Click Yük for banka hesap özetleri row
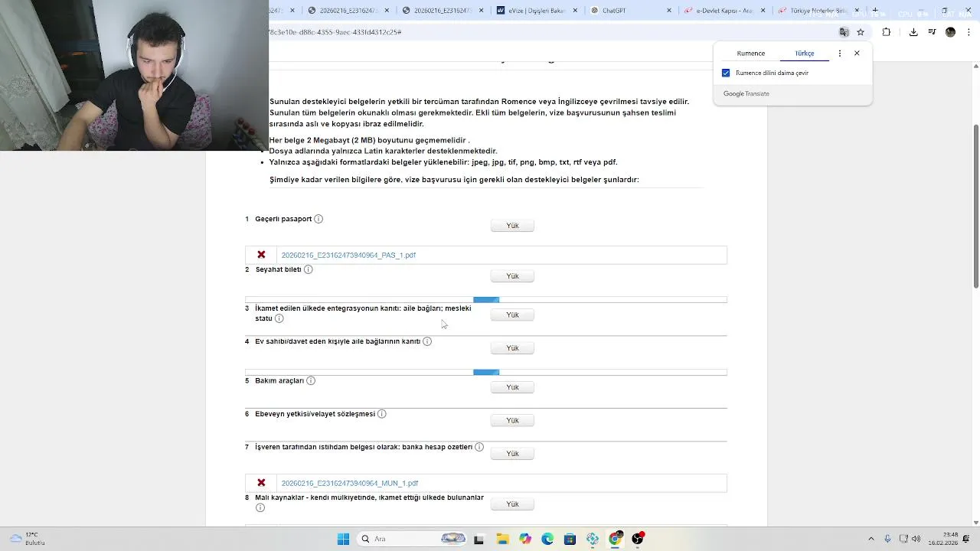This screenshot has height=551, width=980. coord(512,454)
